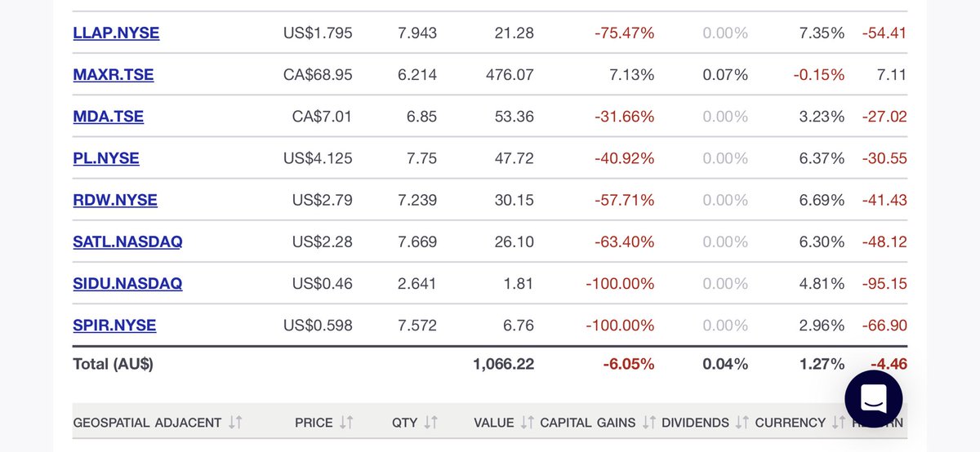Open the SATL.NASDAQ holding link
The image size is (980, 452).
pyautogui.click(x=127, y=242)
